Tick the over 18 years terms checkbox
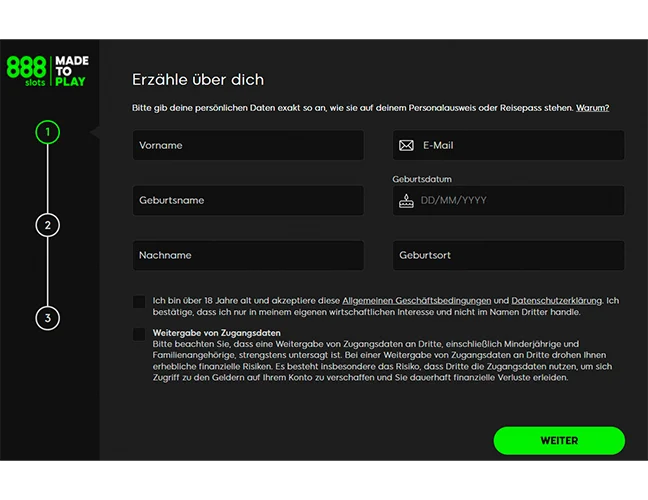 (x=139, y=301)
